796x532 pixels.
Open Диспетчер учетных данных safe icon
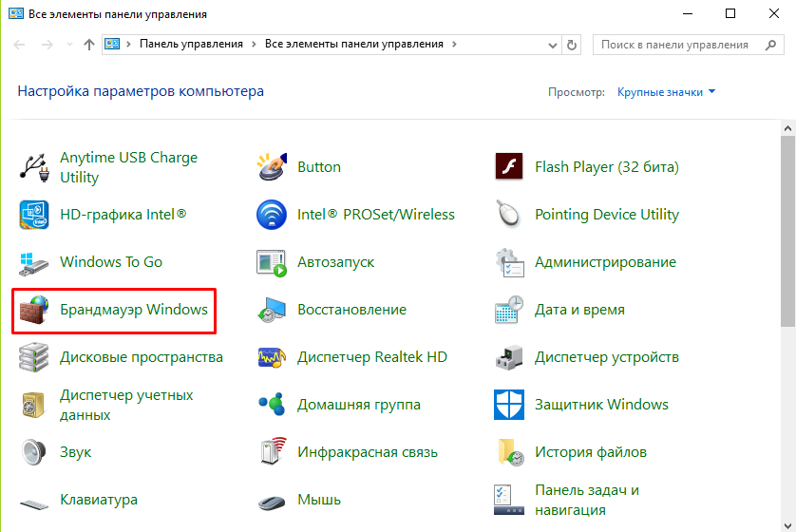(x=33, y=405)
